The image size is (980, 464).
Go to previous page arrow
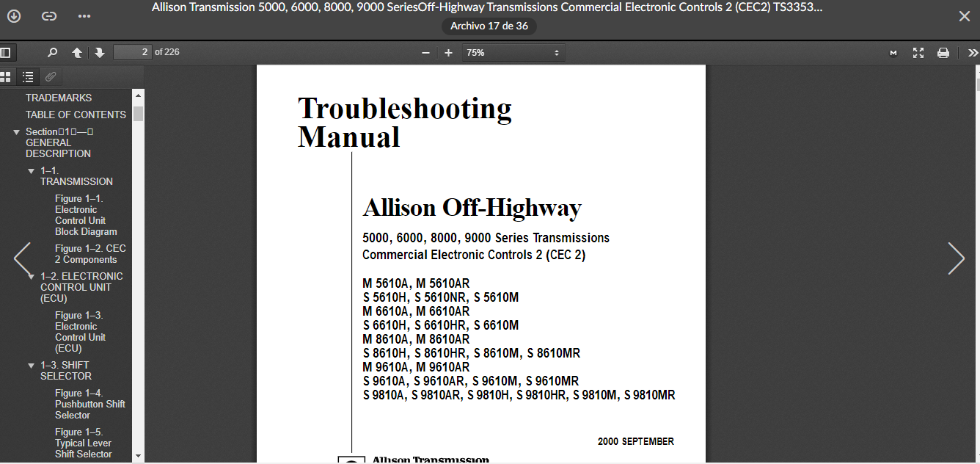(77, 53)
